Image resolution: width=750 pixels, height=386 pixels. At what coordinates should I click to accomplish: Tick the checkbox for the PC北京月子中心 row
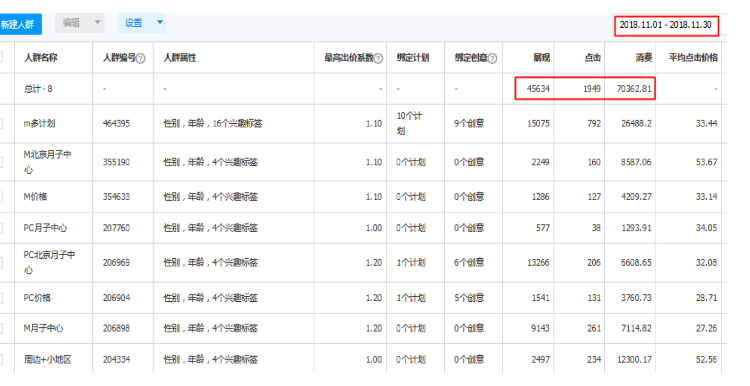click(1, 263)
